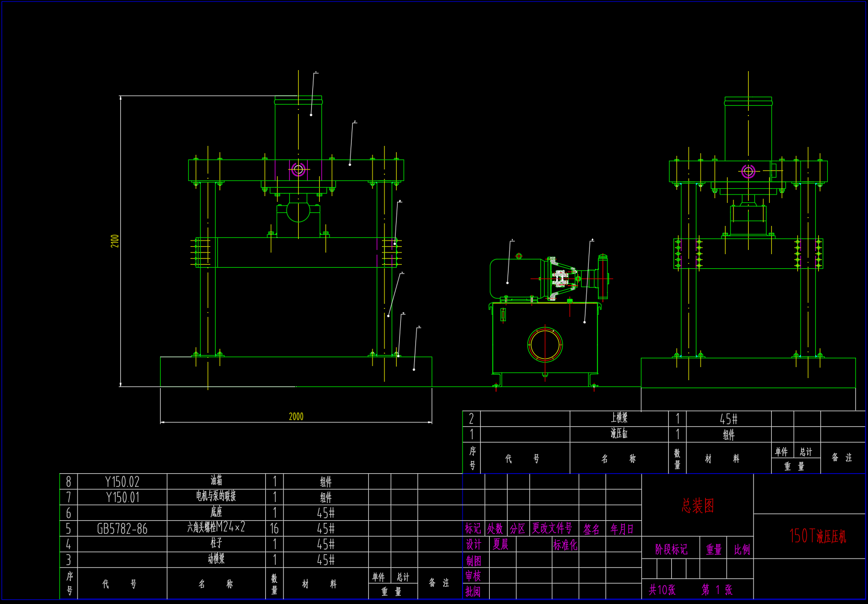Click the designer name 夏晨
Viewport: 868px width, 604px height.
pyautogui.click(x=500, y=544)
